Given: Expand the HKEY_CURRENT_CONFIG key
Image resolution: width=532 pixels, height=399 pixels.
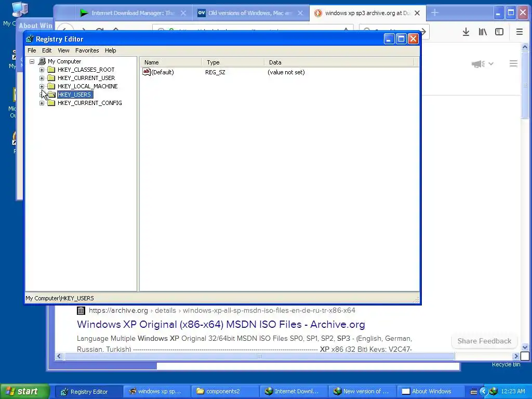Looking at the screenshot, I should tap(42, 103).
